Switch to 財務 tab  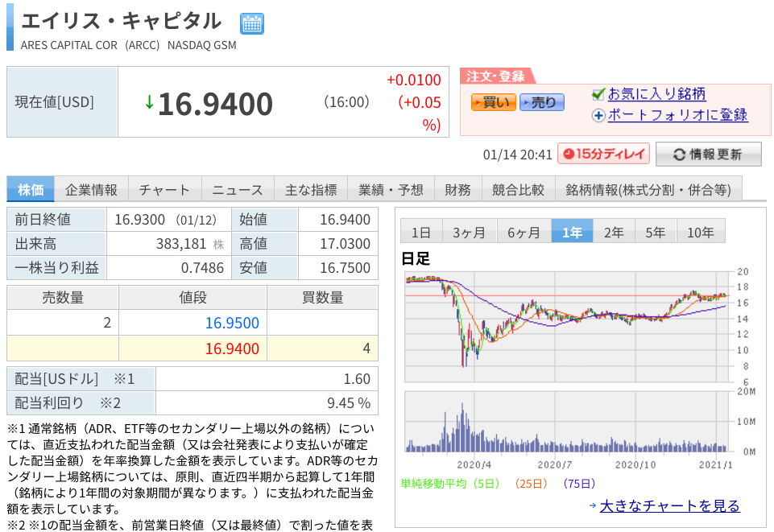pos(457,189)
